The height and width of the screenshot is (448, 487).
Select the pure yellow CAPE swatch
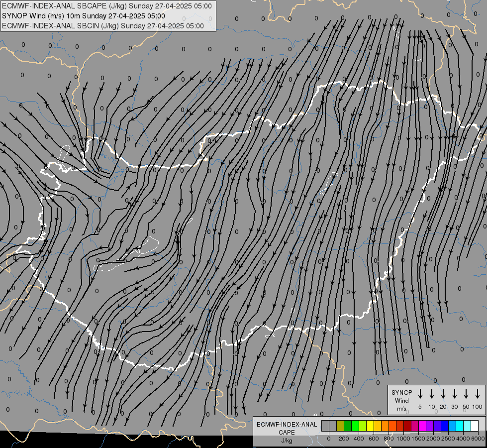click(x=370, y=426)
